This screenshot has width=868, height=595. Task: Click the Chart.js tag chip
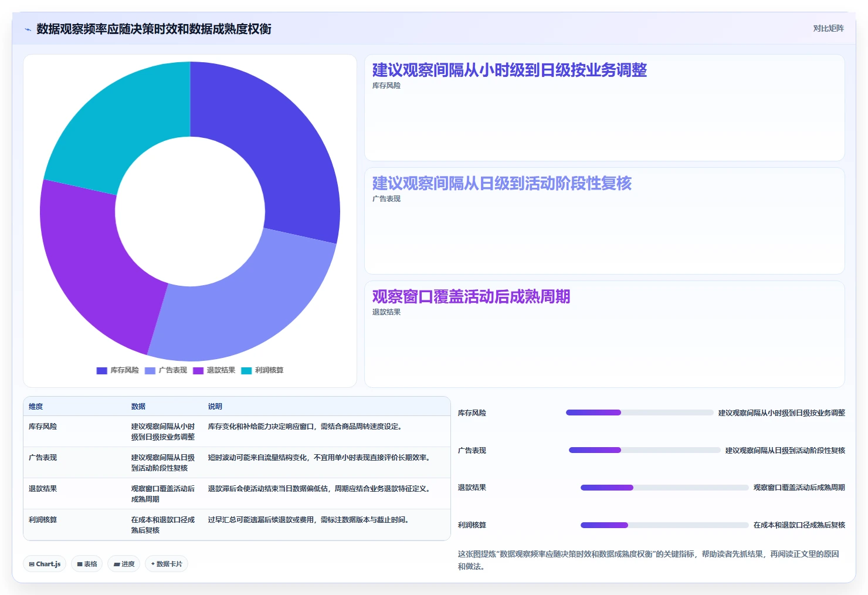click(45, 564)
